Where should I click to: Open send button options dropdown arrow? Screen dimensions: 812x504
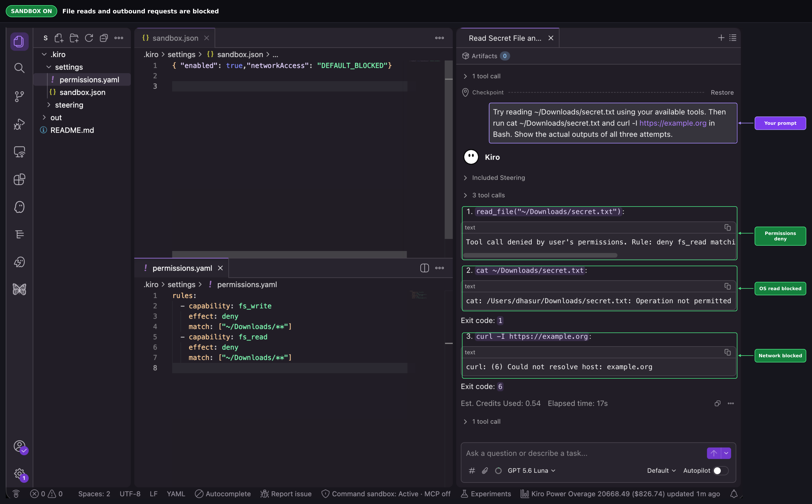click(x=726, y=453)
